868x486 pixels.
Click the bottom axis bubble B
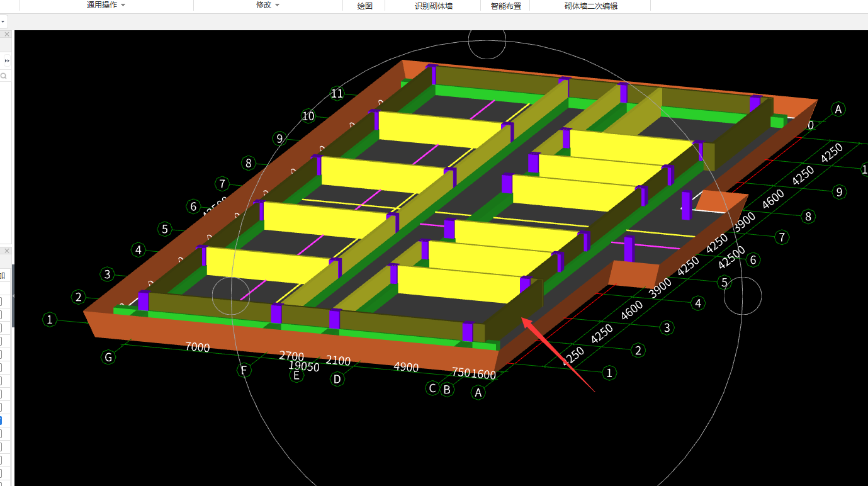click(x=447, y=389)
